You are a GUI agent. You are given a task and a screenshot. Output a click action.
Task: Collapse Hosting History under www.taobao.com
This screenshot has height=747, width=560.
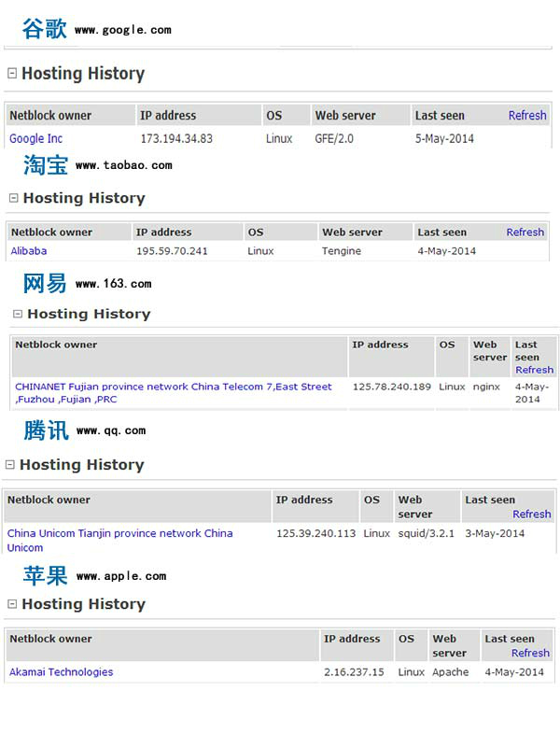(x=14, y=198)
